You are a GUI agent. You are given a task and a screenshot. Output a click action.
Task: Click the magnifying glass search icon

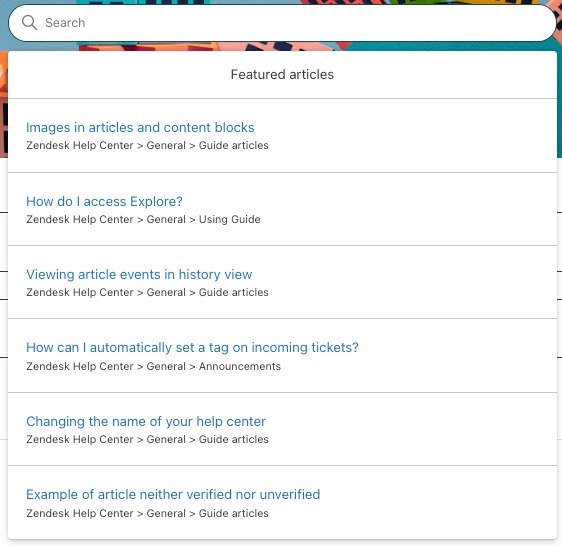(29, 23)
